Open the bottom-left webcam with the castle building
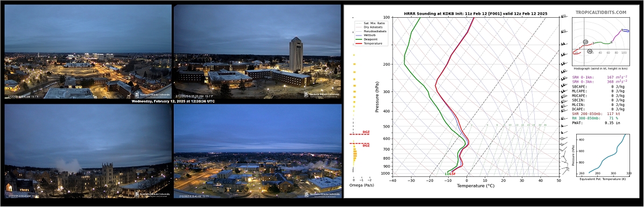Image resolution: width=644 pixels, height=207 pixels. point(88,151)
